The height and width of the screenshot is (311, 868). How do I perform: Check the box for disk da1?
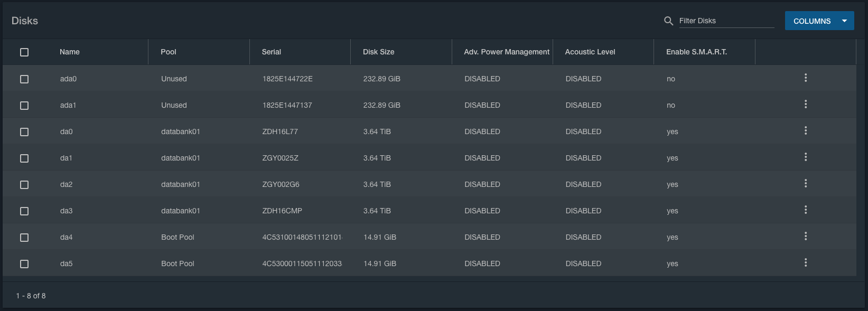24,158
